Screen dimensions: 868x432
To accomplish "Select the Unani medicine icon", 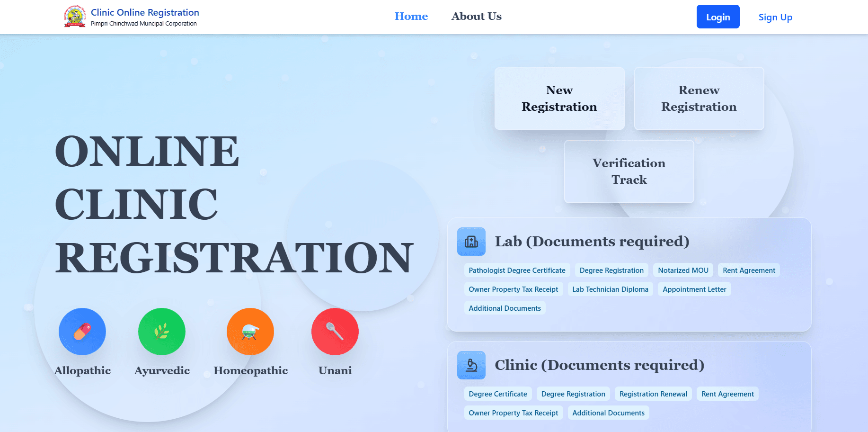I will pos(335,332).
